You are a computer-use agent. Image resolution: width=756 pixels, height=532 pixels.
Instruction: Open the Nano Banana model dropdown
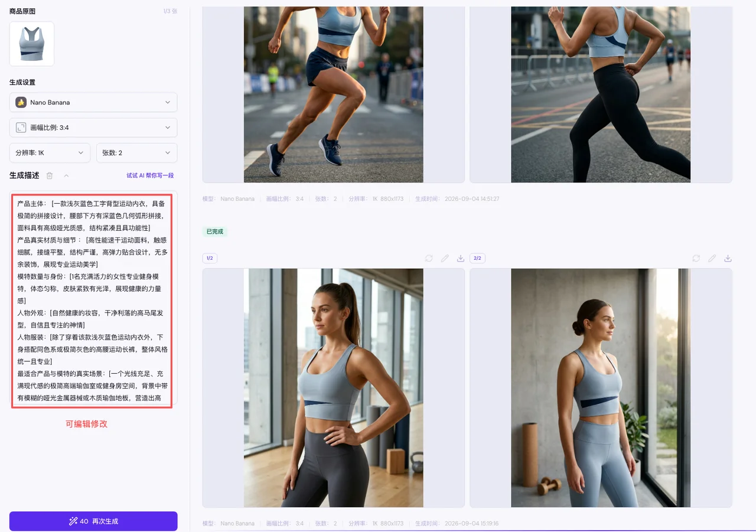coord(93,102)
